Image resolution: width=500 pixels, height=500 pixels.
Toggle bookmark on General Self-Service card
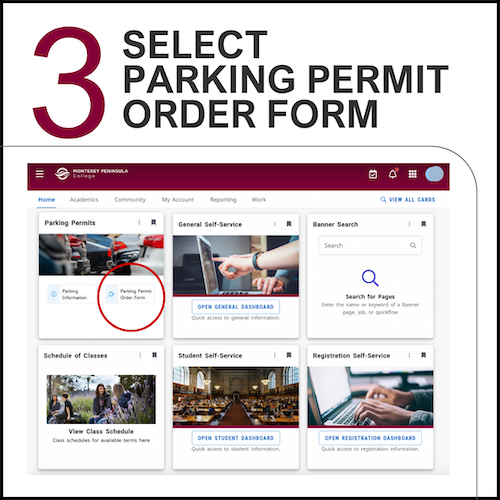pyautogui.click(x=289, y=224)
